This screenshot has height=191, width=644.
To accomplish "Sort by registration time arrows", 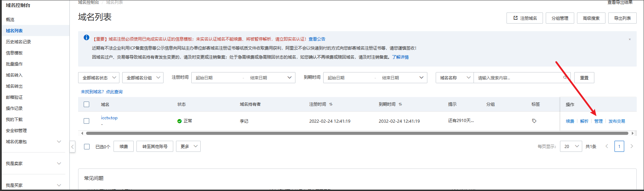I will tap(331, 104).
